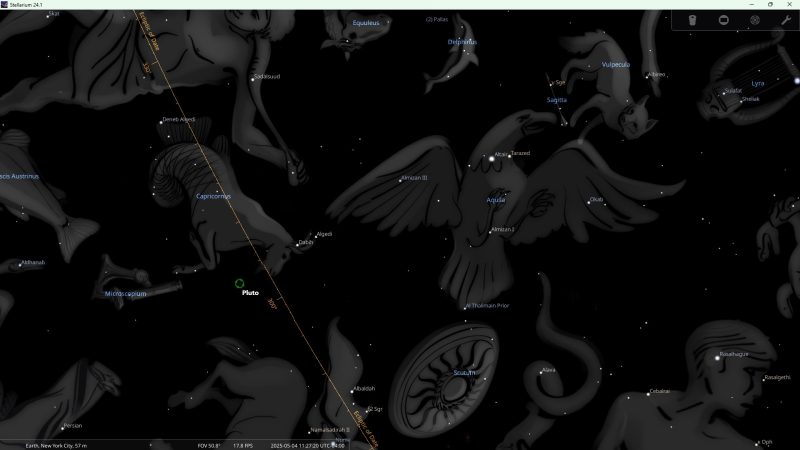Screen dimensions: 800x450
Task: Click the Albireo star label
Action: 656,74
